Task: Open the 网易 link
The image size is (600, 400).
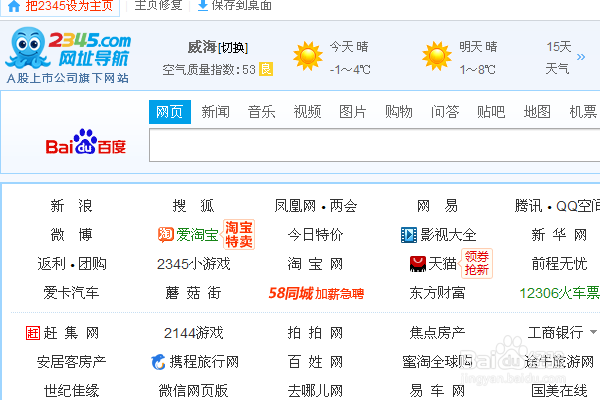Action: (437, 206)
